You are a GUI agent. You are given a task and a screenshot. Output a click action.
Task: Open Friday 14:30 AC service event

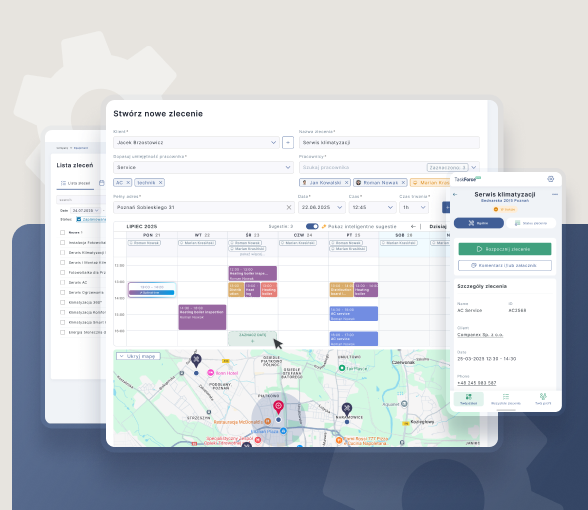tap(354, 314)
